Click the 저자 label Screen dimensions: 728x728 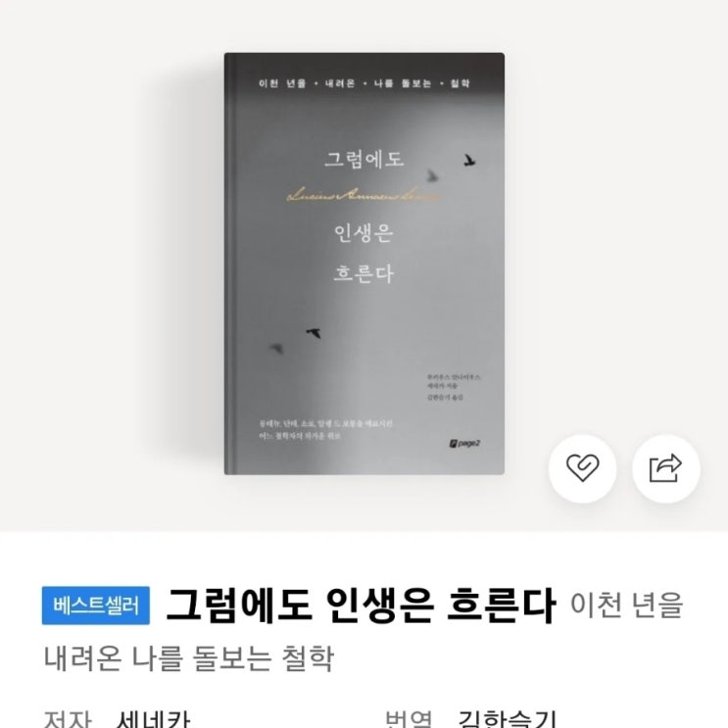click(68, 719)
